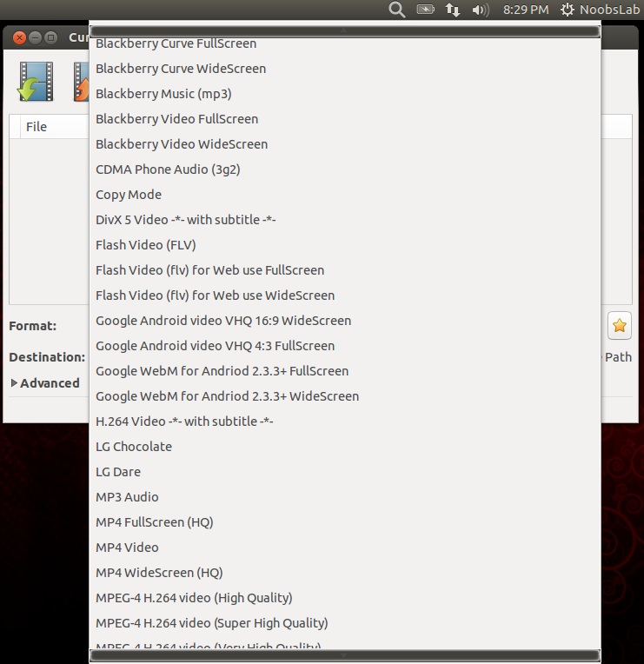Select MP4 FullScreen (HQ)

pos(345,522)
